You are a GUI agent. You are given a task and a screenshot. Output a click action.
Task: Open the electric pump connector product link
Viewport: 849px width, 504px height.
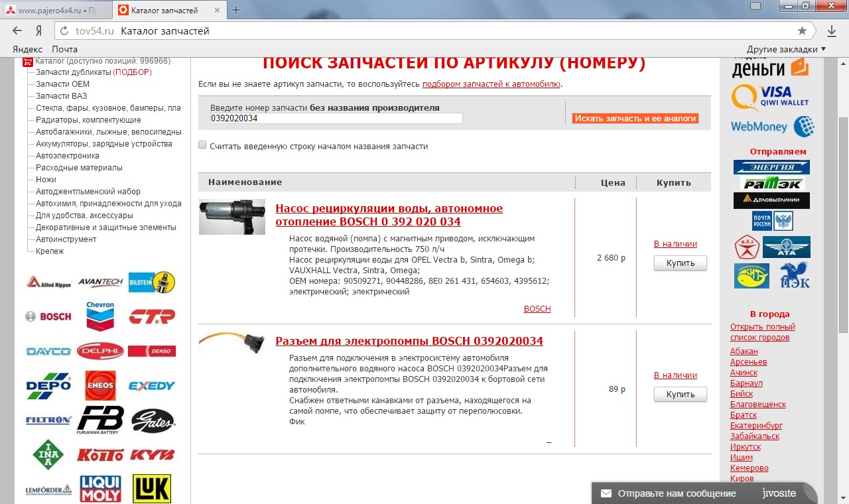409,341
